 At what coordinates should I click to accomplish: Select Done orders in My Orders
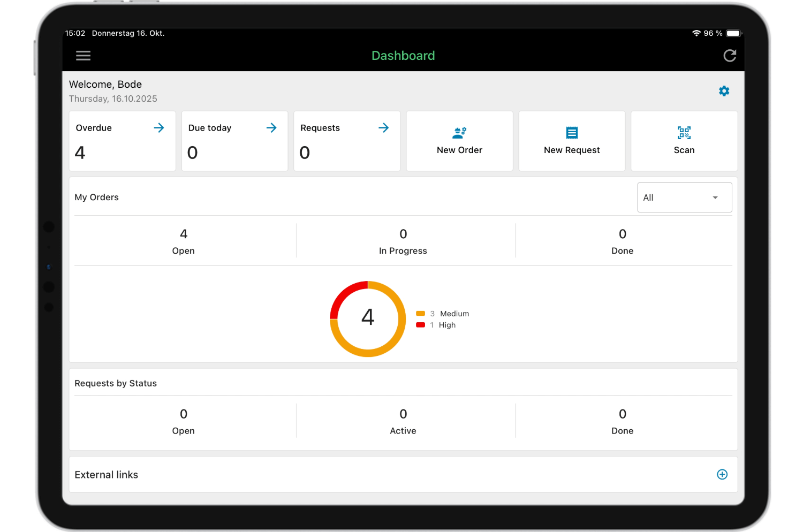pos(622,241)
